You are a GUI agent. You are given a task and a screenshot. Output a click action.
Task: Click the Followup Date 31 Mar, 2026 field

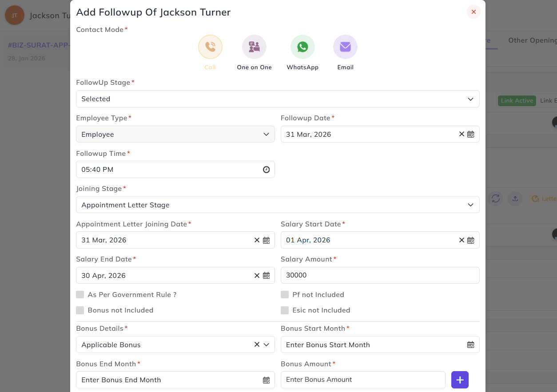[380, 134]
